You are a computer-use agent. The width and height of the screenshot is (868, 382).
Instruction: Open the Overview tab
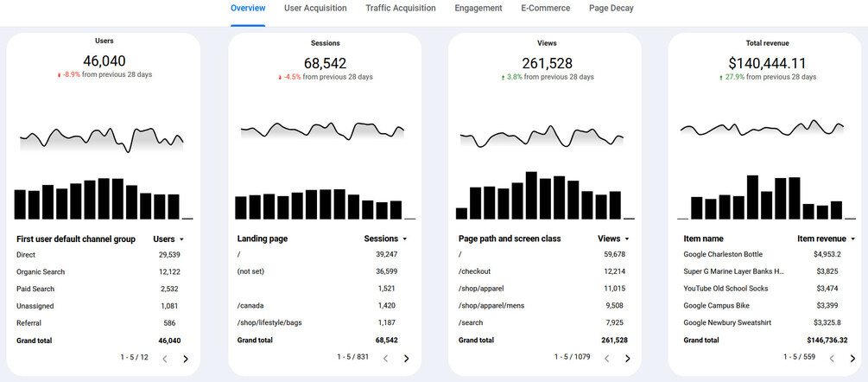point(248,9)
